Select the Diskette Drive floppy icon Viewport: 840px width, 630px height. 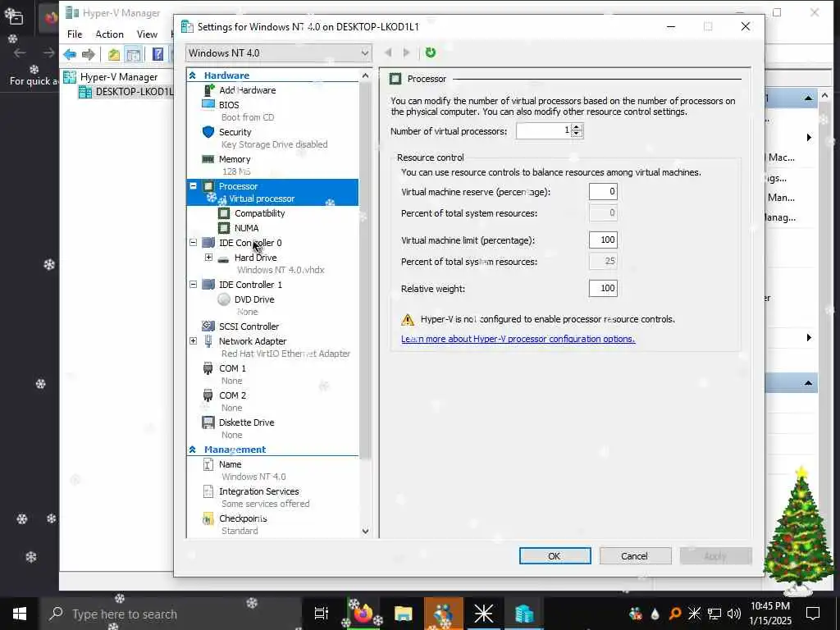click(x=208, y=422)
